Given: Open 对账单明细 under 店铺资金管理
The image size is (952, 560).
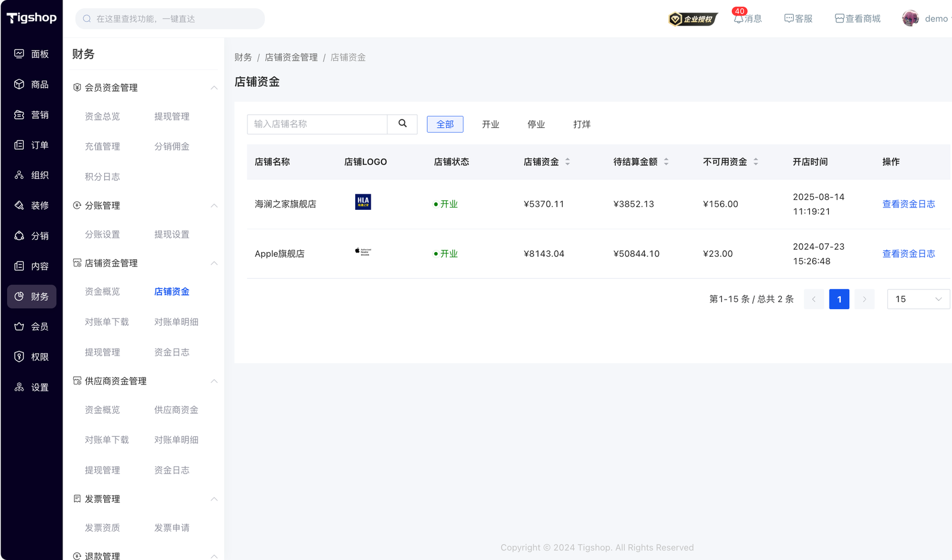Looking at the screenshot, I should click(176, 322).
